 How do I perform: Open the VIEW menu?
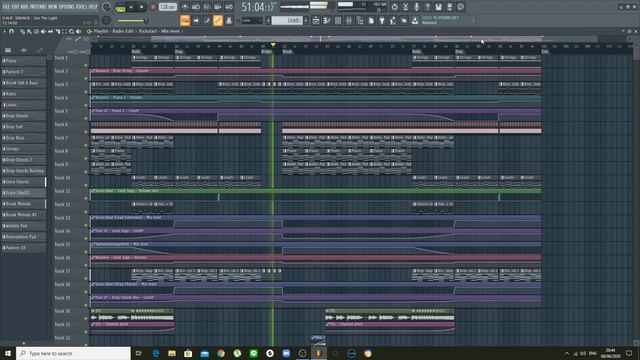click(53, 7)
